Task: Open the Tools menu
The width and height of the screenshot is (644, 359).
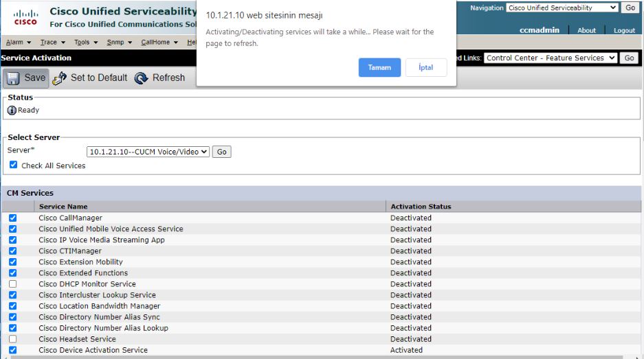Action: [86, 43]
